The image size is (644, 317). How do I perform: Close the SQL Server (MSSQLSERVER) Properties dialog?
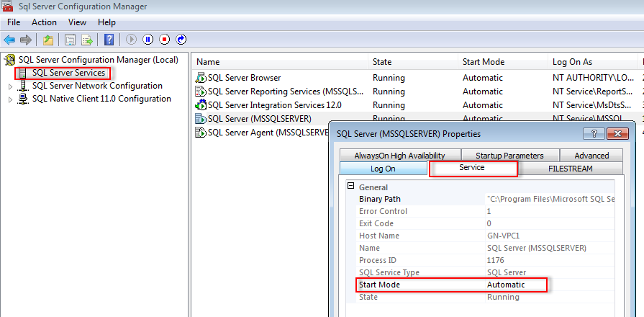(617, 133)
